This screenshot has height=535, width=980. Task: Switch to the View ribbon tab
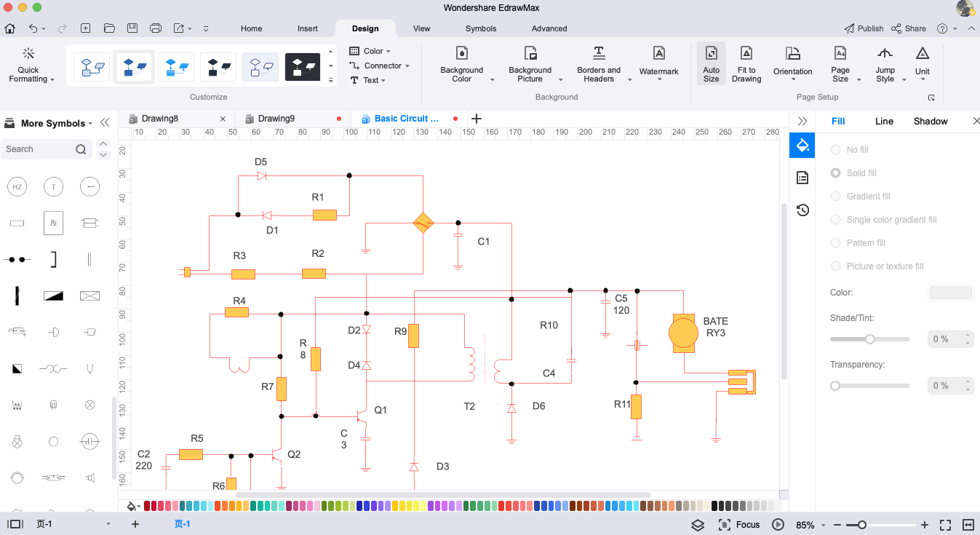click(421, 29)
